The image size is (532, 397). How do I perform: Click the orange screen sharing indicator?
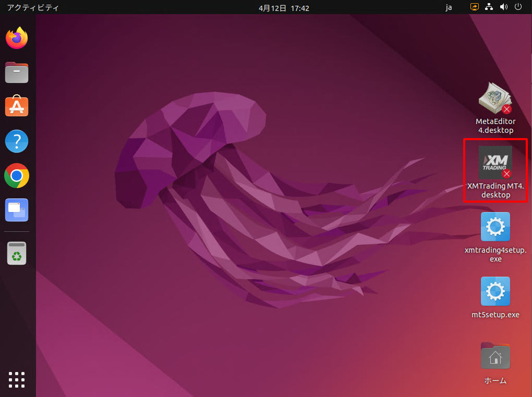click(x=475, y=7)
